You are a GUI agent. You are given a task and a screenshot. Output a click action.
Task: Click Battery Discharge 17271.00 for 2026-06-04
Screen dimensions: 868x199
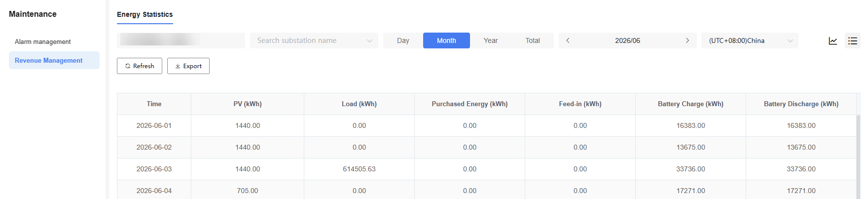click(x=801, y=191)
